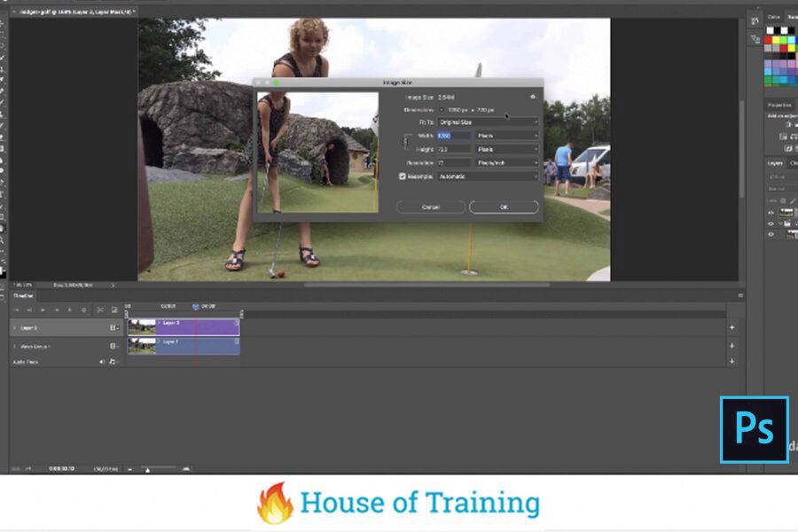Click OK in Image Size dialog

[x=504, y=207]
